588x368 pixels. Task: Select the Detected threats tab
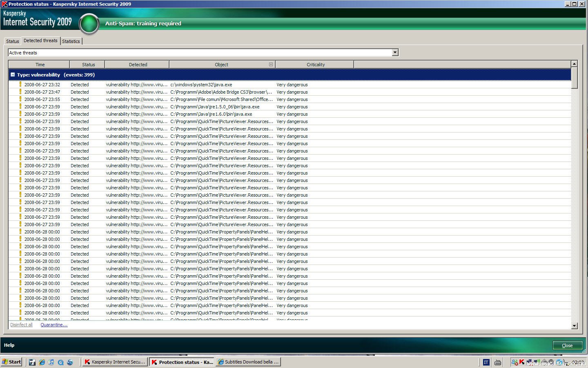click(40, 40)
